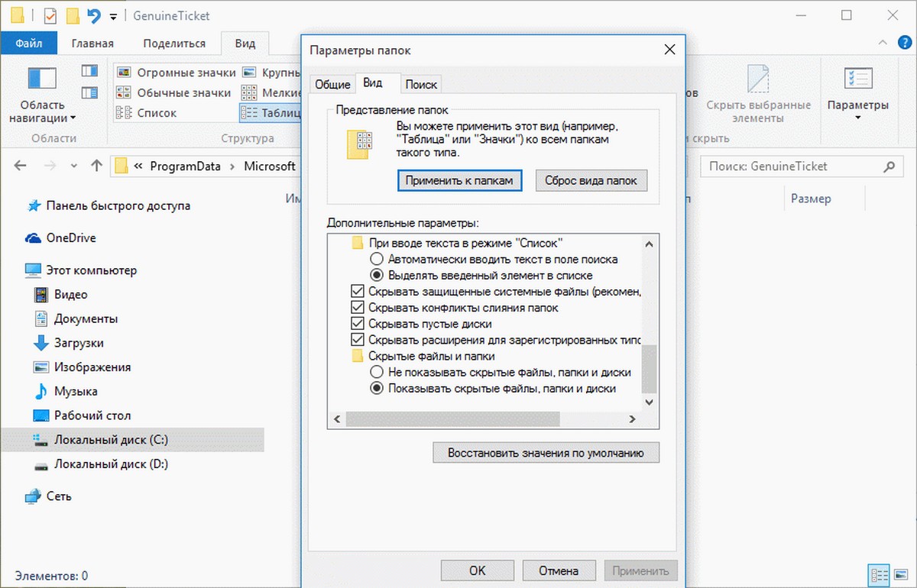Viewport: 917px width, 588px height.
Task: Select Огромные значки layout icon
Action: [124, 73]
